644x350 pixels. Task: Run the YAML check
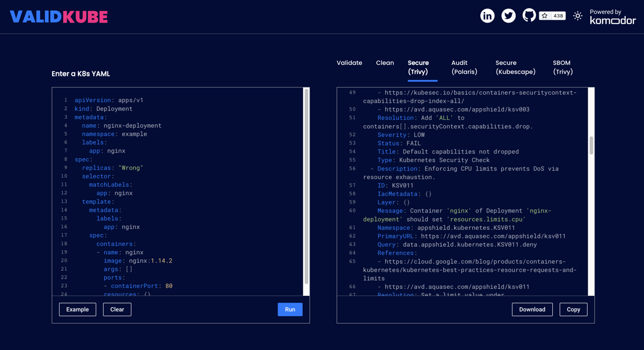(290, 309)
